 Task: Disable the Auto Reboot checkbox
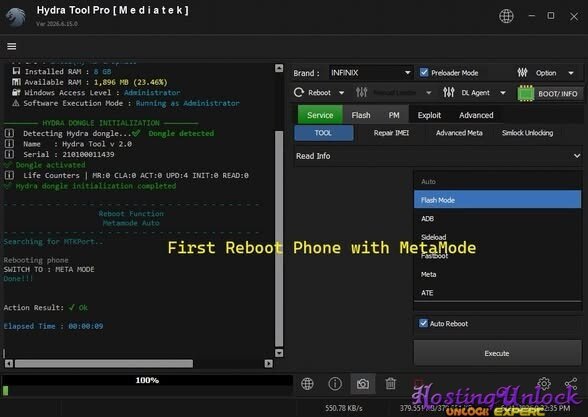point(423,323)
